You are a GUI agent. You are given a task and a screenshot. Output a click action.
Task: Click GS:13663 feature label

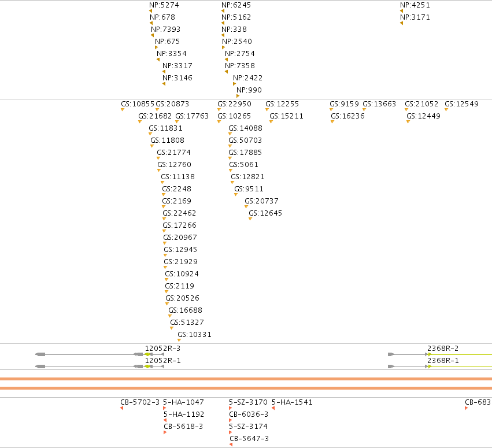click(x=379, y=104)
